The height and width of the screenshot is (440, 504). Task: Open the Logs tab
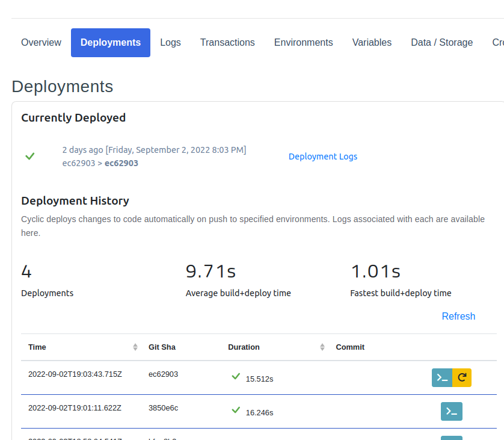(x=170, y=42)
